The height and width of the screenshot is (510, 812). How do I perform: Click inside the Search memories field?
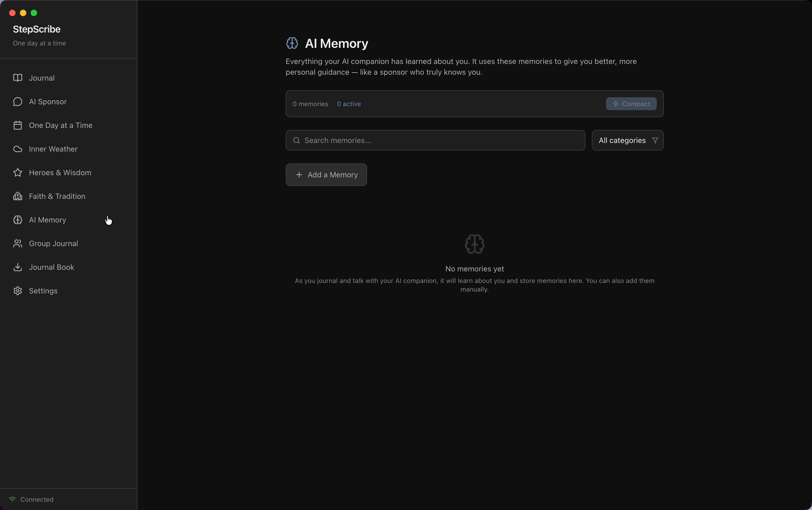435,140
